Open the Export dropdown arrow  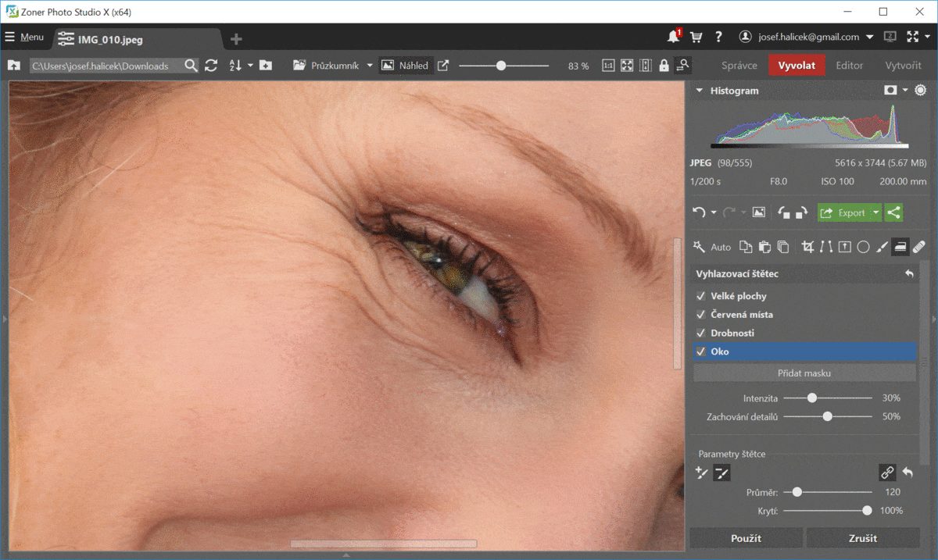[876, 212]
